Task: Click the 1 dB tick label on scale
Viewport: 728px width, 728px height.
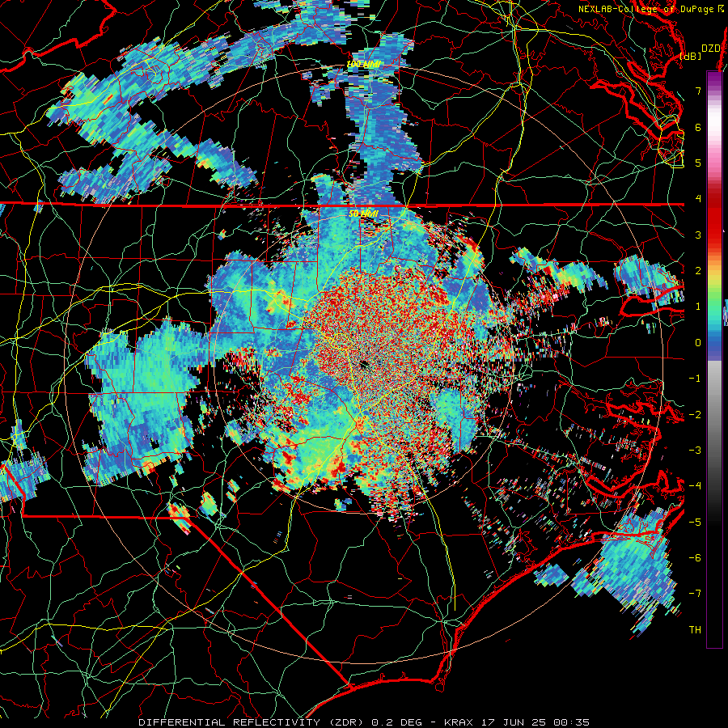Action: [x=698, y=307]
